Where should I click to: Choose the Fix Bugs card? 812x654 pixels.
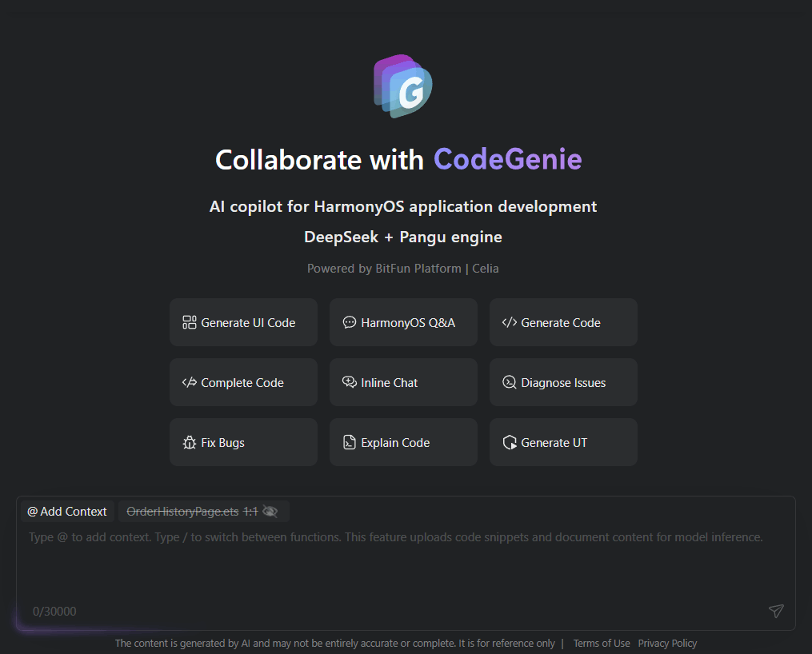click(x=243, y=442)
